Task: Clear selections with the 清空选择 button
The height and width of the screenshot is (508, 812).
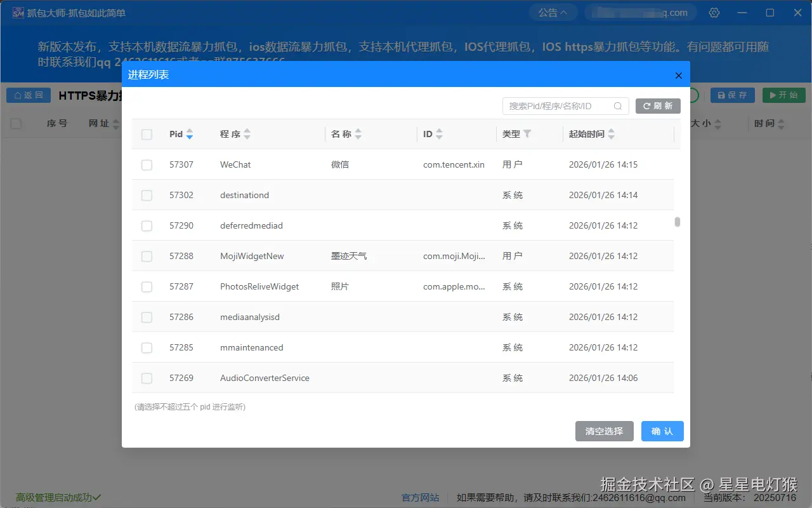Action: pos(604,431)
